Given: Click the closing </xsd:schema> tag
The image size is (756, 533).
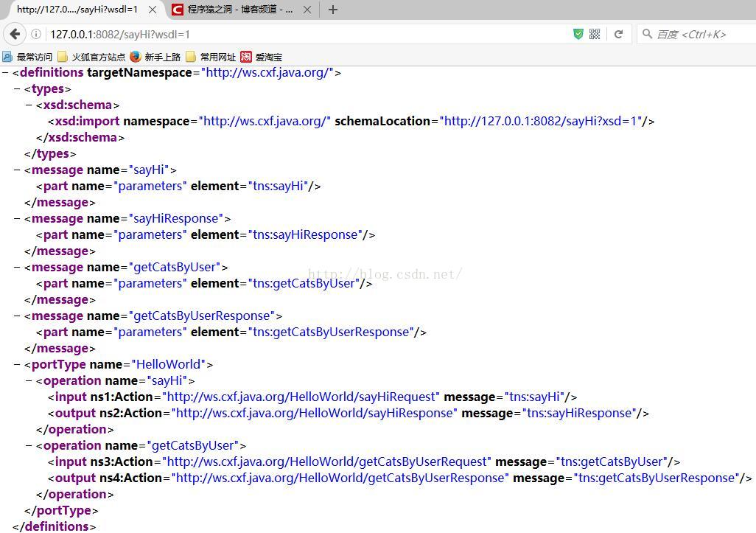Looking at the screenshot, I should coord(80,137).
